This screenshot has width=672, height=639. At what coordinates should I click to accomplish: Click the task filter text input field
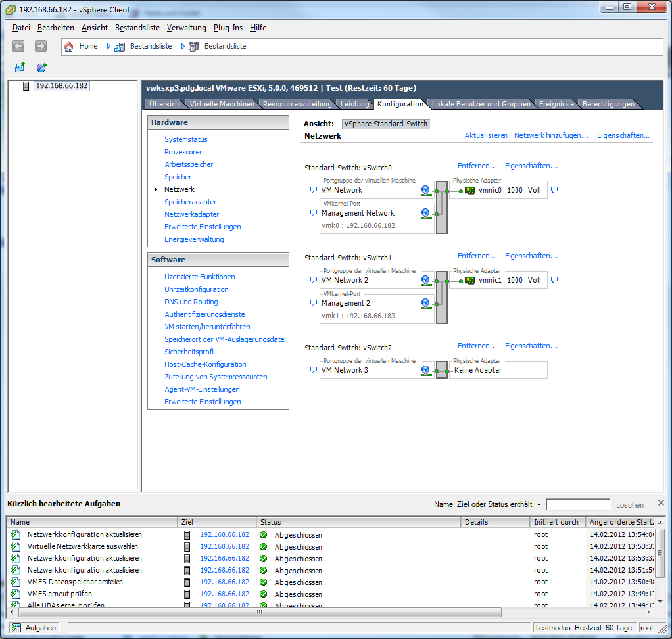point(577,505)
